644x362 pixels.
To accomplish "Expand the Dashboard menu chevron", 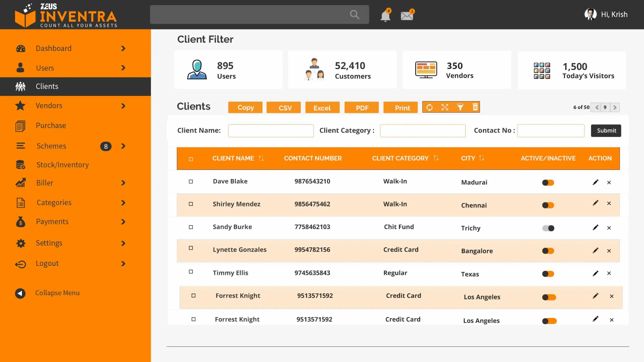I will point(123,48).
